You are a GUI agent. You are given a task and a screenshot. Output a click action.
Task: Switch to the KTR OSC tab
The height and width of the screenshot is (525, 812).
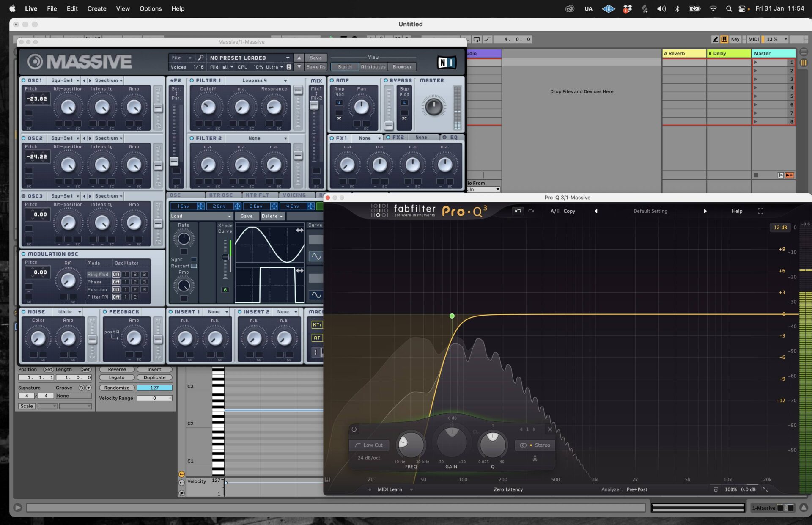[221, 195]
